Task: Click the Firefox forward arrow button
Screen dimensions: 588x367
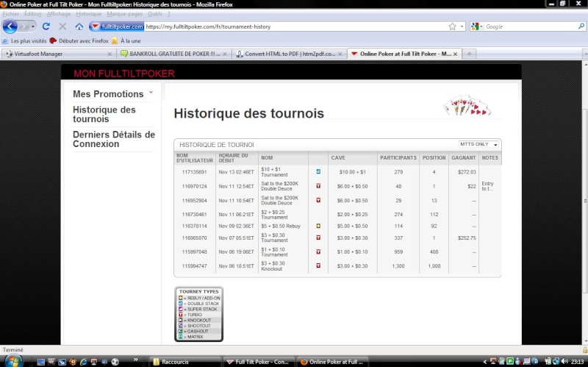Action: [24, 26]
